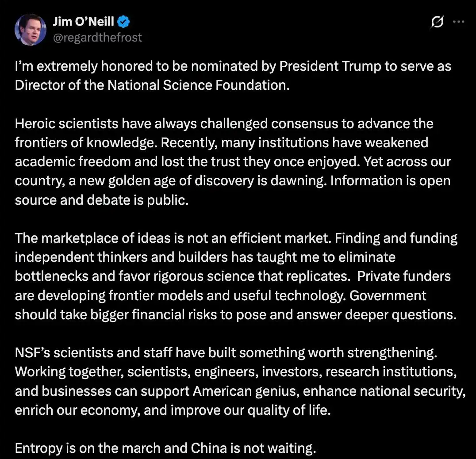
Task: Open the three-dot more options menu
Action: (458, 22)
